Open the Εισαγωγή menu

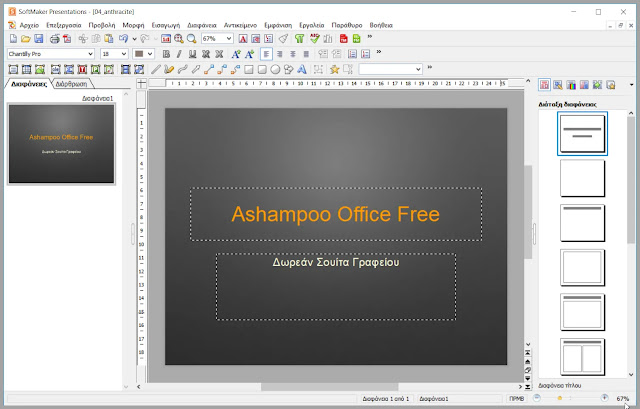[x=166, y=25]
